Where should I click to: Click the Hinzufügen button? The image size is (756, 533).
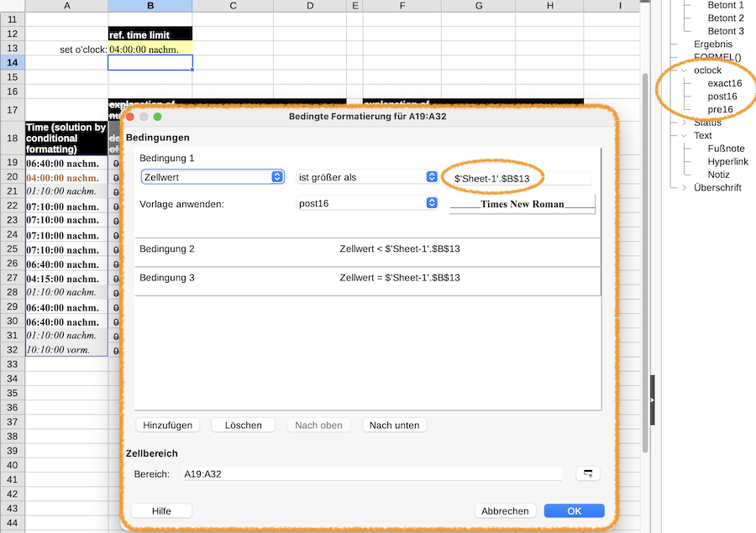[168, 425]
